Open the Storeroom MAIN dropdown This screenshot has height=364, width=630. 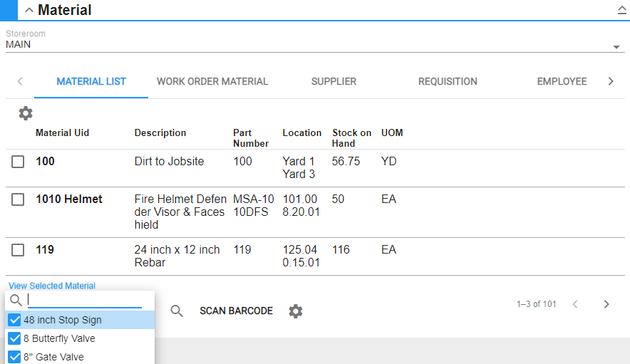pos(616,47)
